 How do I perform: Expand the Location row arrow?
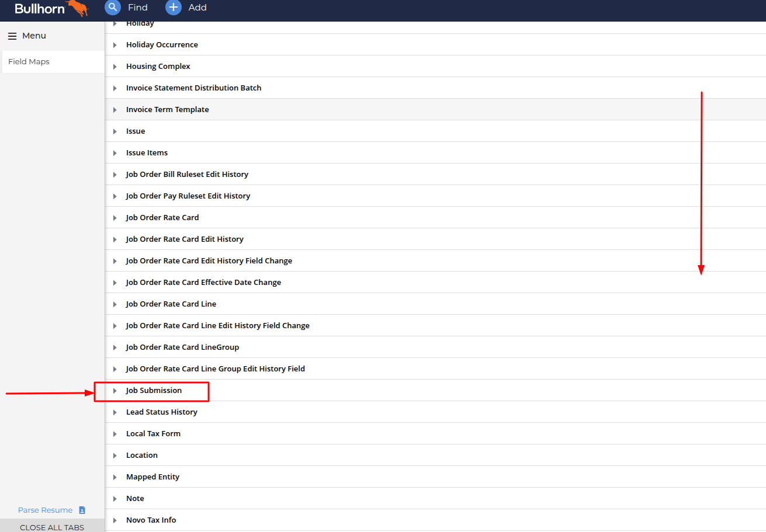tap(115, 455)
